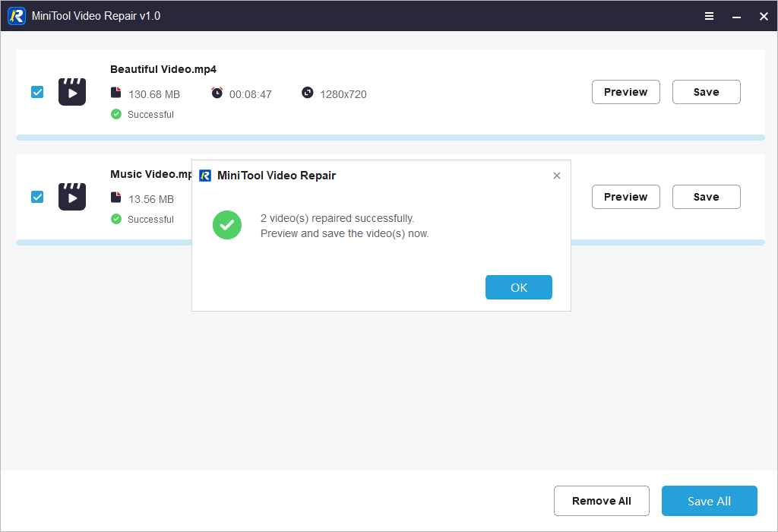
Task: Click large green checkmark in dialog
Action: tap(227, 225)
